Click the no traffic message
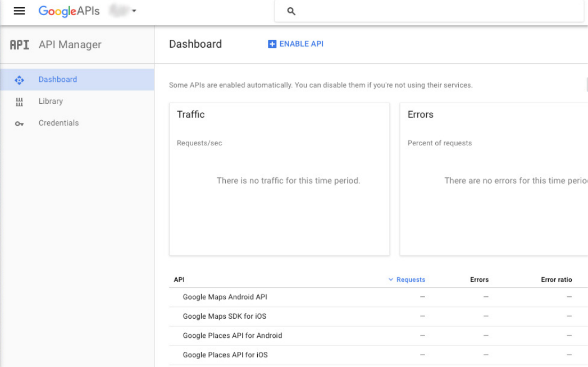The width and height of the screenshot is (588, 367). 288,181
